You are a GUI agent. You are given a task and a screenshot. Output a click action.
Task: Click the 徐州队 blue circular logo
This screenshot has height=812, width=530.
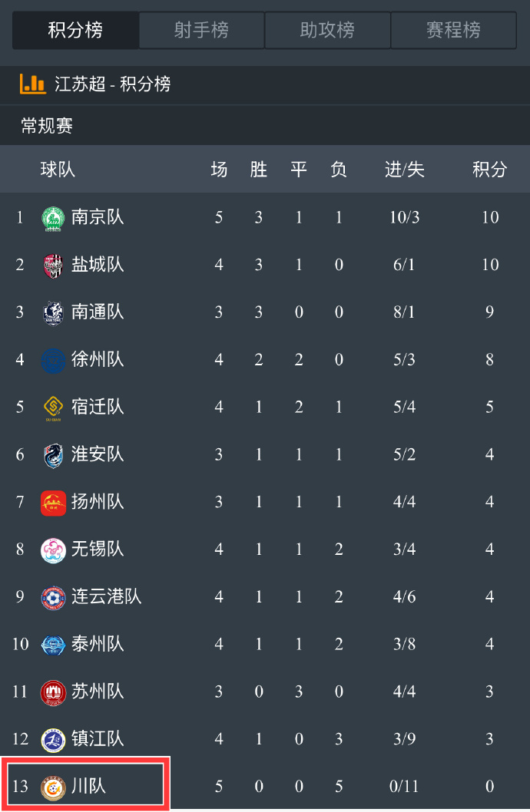53,360
